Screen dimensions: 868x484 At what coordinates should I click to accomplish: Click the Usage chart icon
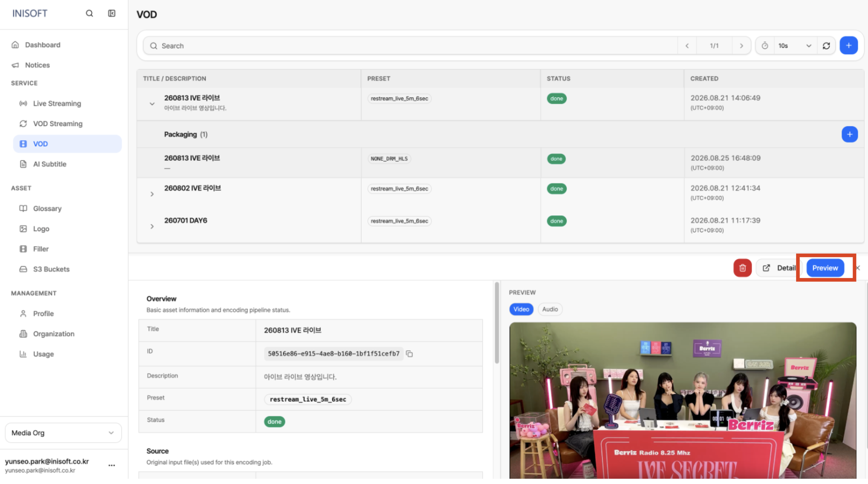pos(23,354)
